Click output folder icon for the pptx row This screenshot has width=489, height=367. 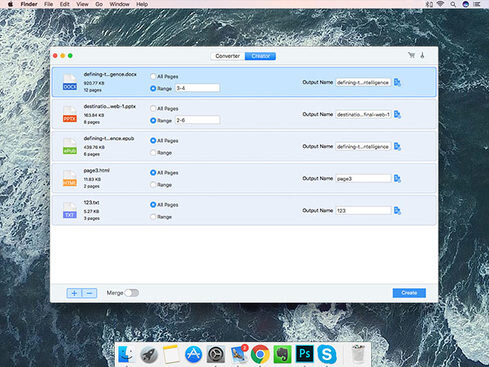pos(397,114)
